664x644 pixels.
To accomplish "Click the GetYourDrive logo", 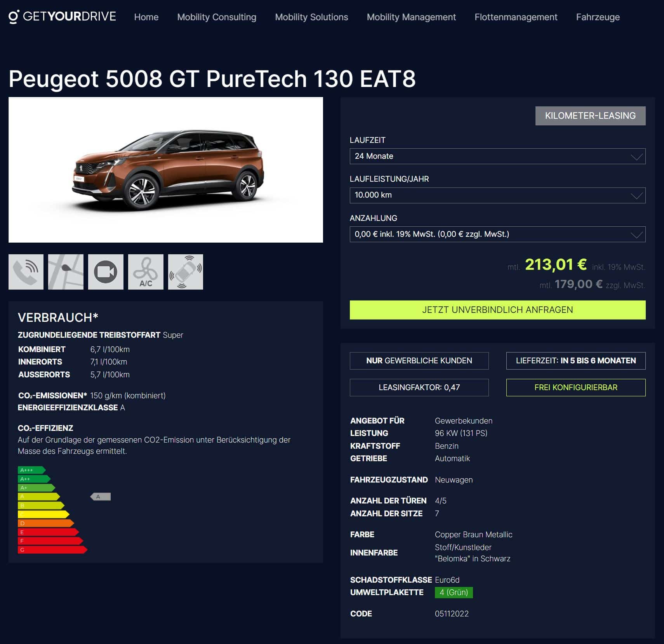I will tap(62, 17).
